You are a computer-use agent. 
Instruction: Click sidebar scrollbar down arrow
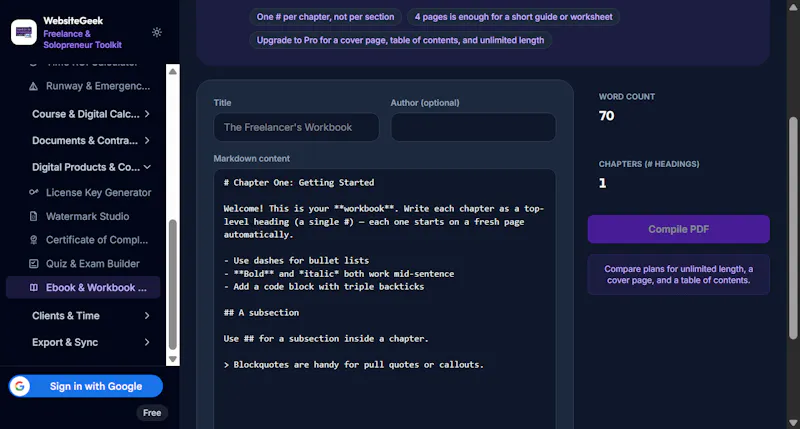click(x=173, y=359)
